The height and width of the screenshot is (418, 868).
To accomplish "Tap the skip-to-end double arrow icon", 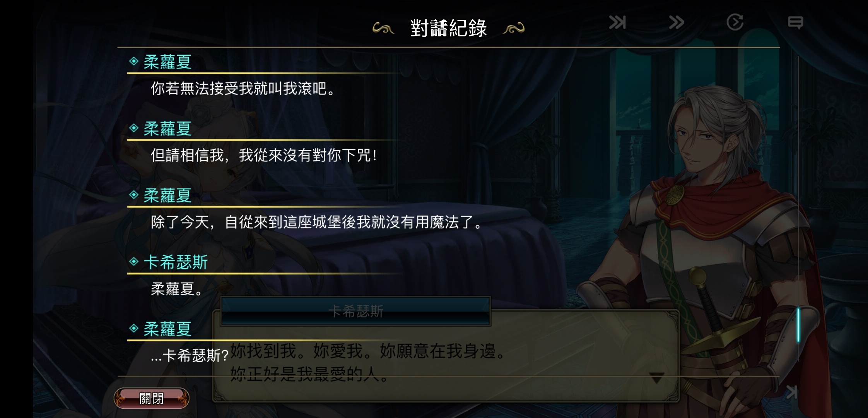I will 617,22.
